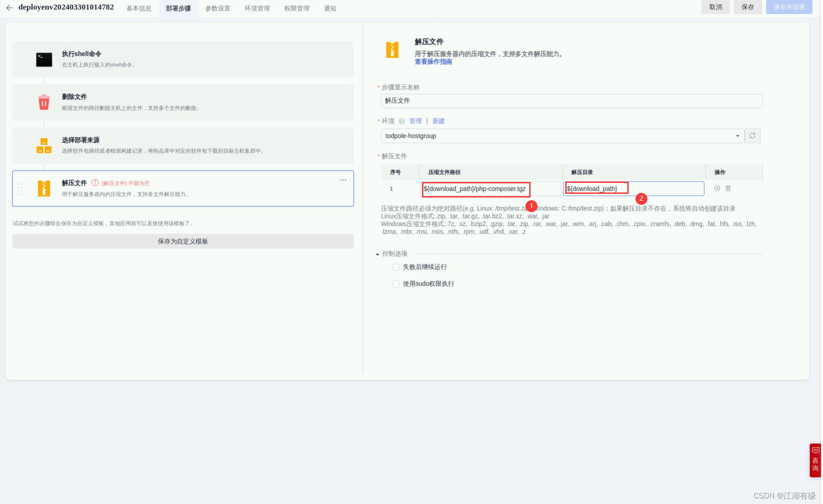The height and width of the screenshot is (504, 823).
Task: Click the warning icon beside 解压文件 error
Action: [95, 182]
